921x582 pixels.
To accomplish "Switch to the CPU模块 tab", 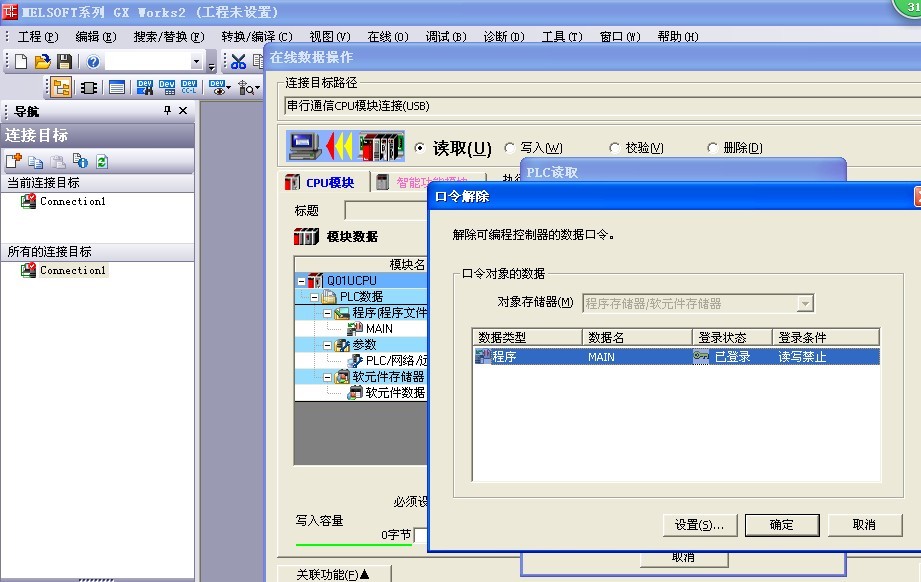I will (324, 182).
